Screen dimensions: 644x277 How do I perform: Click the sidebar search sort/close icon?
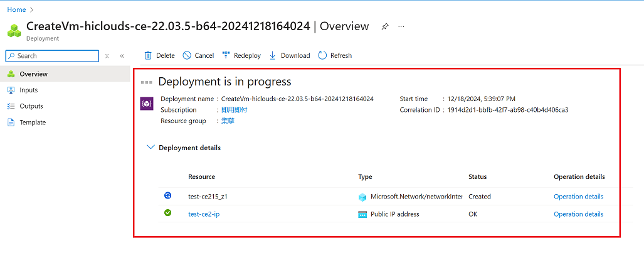pyautogui.click(x=107, y=56)
